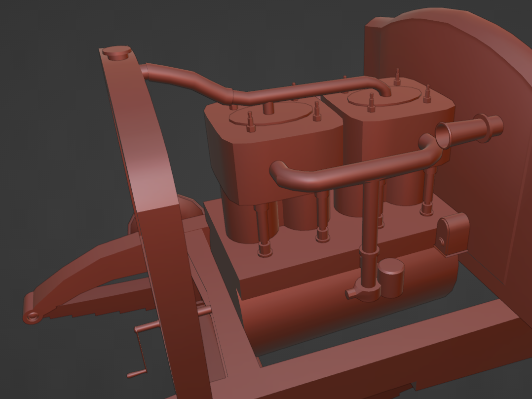The image size is (532, 399).
Task: Select the small cylindrical carburetor canister
Action: click(390, 277)
